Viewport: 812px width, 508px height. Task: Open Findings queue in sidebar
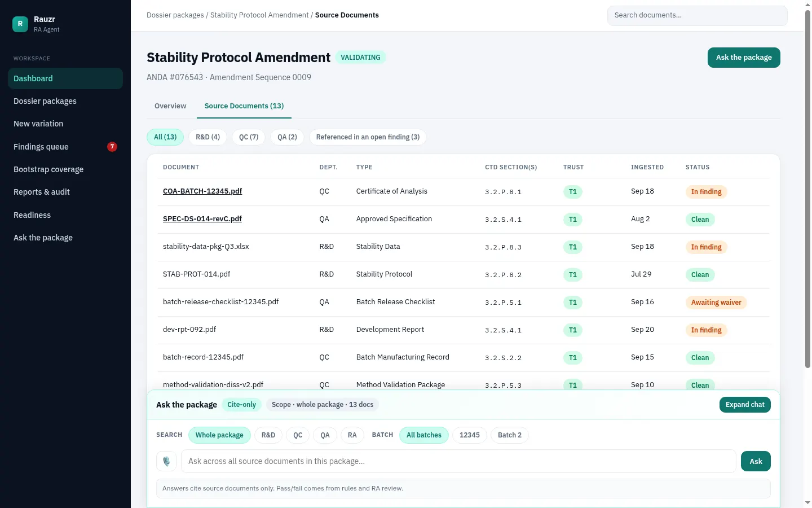coord(65,147)
